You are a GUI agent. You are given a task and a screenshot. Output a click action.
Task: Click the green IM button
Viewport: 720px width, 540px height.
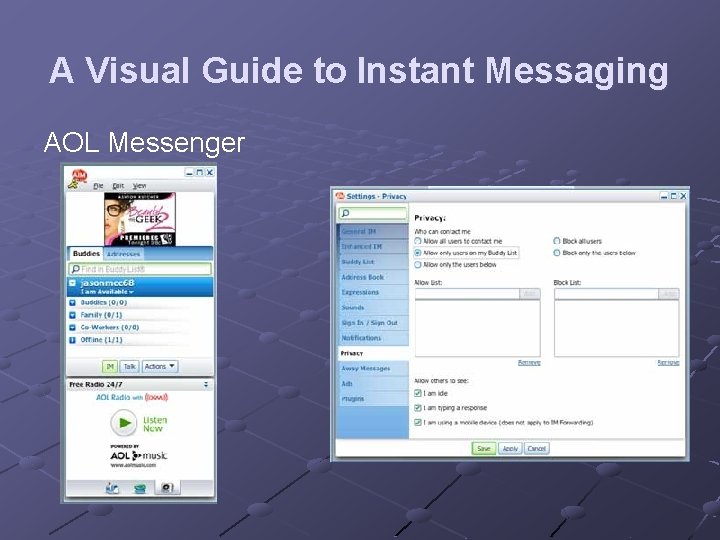tap(110, 366)
